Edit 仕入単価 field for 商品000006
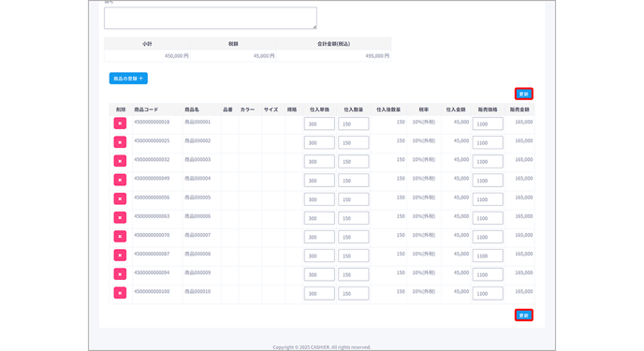644x351 pixels. 319,218
